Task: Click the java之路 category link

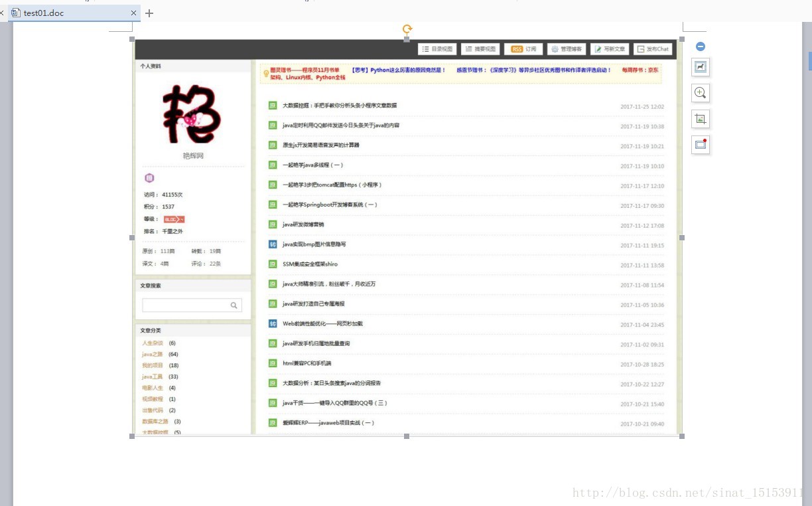Action: coord(153,355)
